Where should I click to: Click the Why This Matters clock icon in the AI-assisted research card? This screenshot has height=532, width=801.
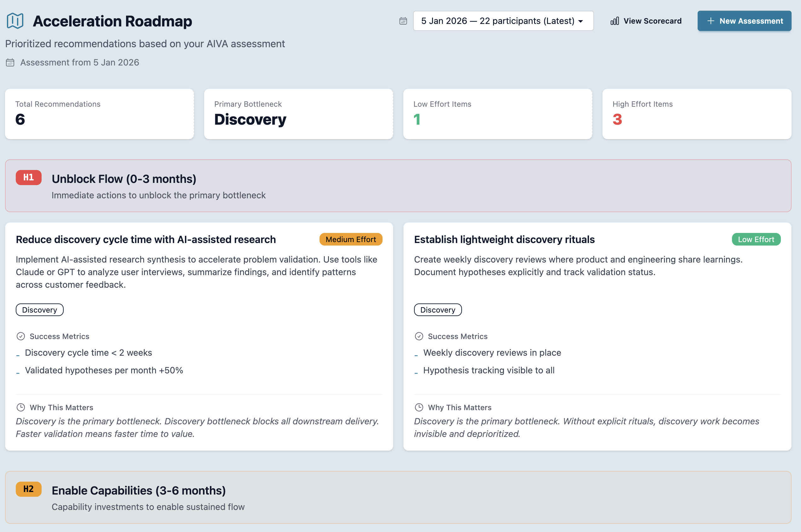point(21,407)
